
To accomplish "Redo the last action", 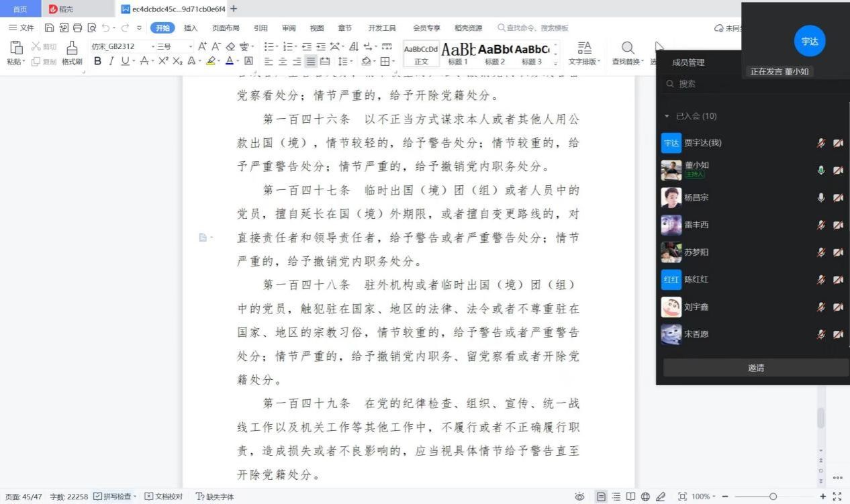I will (x=125, y=28).
